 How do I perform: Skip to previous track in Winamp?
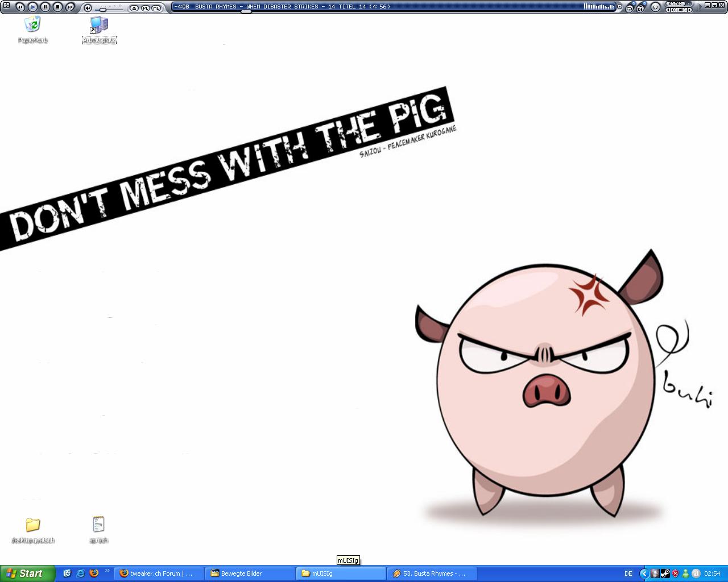pyautogui.click(x=20, y=7)
